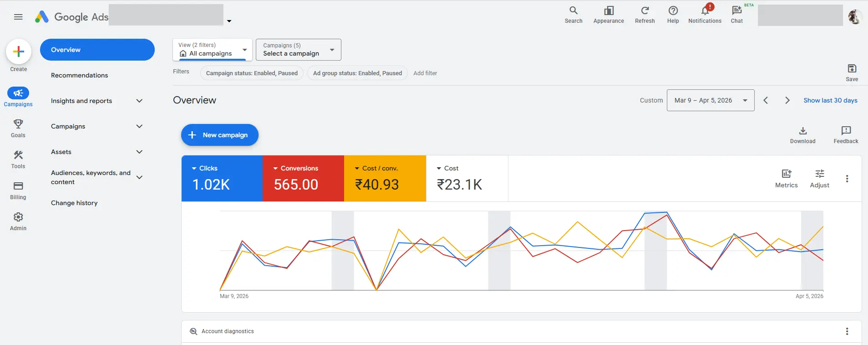Change the Cost / conv. metric tile

coord(385,178)
